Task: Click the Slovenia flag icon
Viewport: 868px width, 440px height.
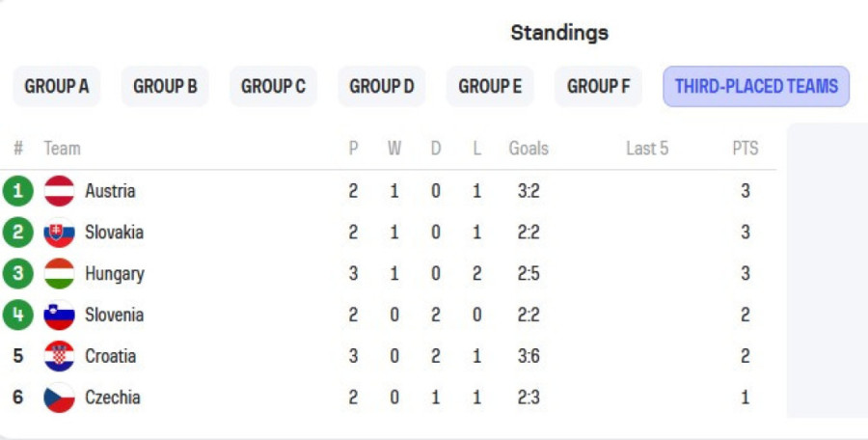Action: point(60,316)
